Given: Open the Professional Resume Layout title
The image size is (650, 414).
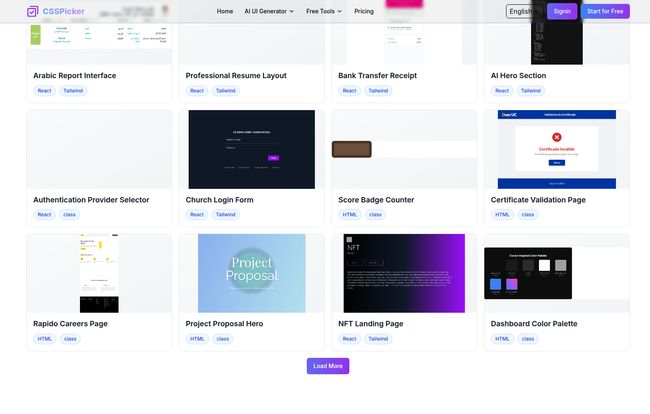Looking at the screenshot, I should click(236, 75).
